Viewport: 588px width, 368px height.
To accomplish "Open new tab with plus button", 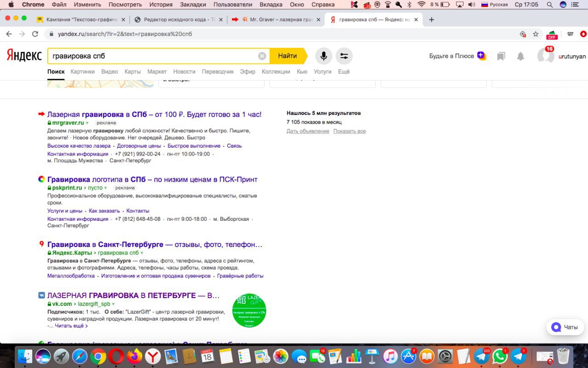I will click(431, 20).
